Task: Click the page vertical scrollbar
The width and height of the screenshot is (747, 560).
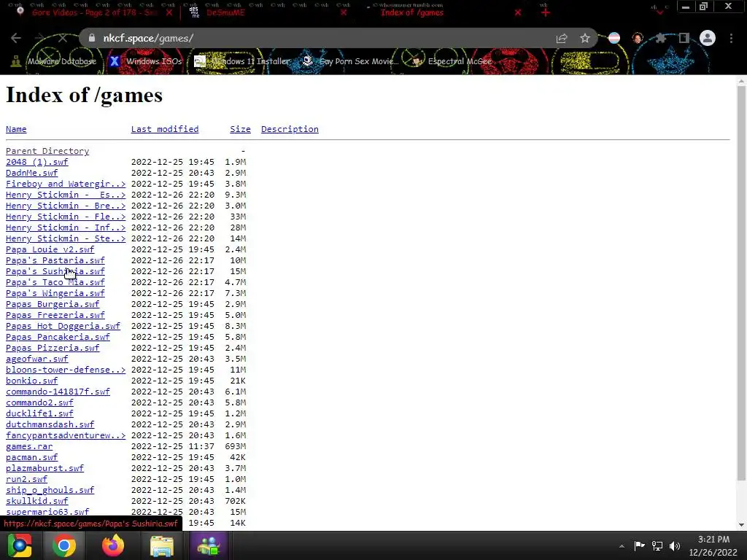Action: tap(741, 284)
